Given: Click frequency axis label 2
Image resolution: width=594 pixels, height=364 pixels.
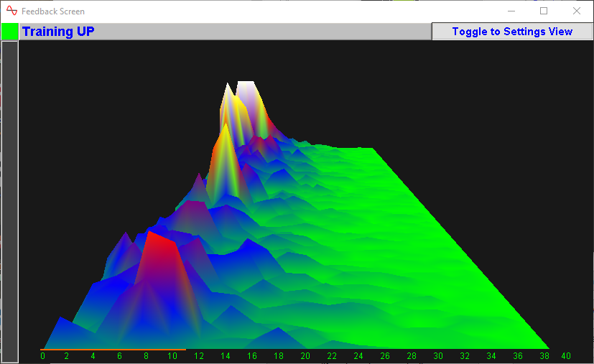Looking at the screenshot, I should (67, 356).
